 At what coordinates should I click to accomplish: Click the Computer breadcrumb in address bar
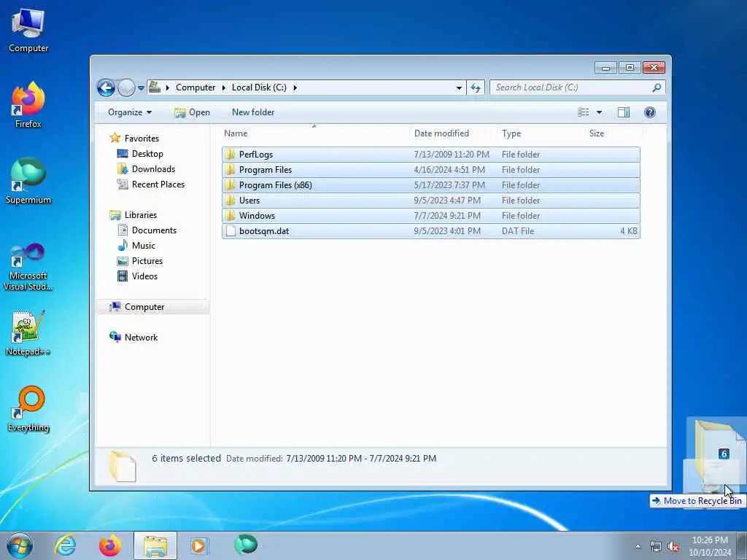(x=196, y=87)
